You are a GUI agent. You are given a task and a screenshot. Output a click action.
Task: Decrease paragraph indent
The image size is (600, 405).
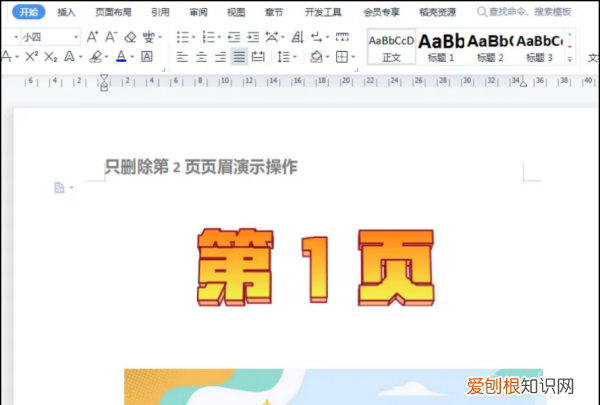coord(234,37)
